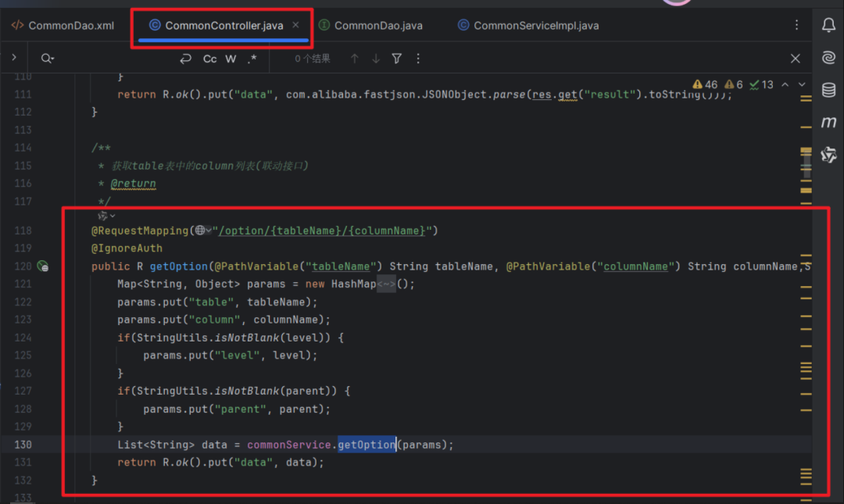Viewport: 844px width, 504px height.
Task: Click commonService on line 130
Action: click(289, 445)
